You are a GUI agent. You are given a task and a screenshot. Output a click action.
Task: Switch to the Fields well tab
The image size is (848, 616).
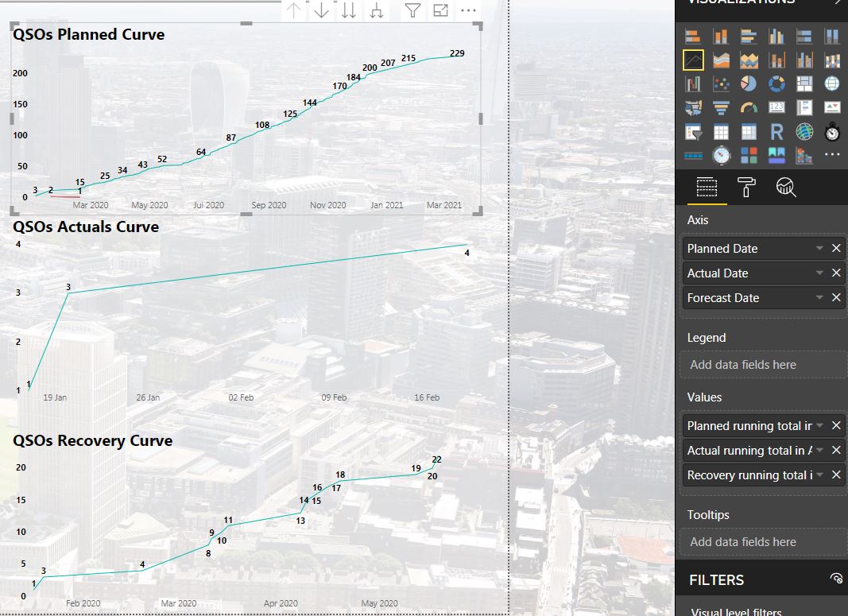tap(707, 187)
